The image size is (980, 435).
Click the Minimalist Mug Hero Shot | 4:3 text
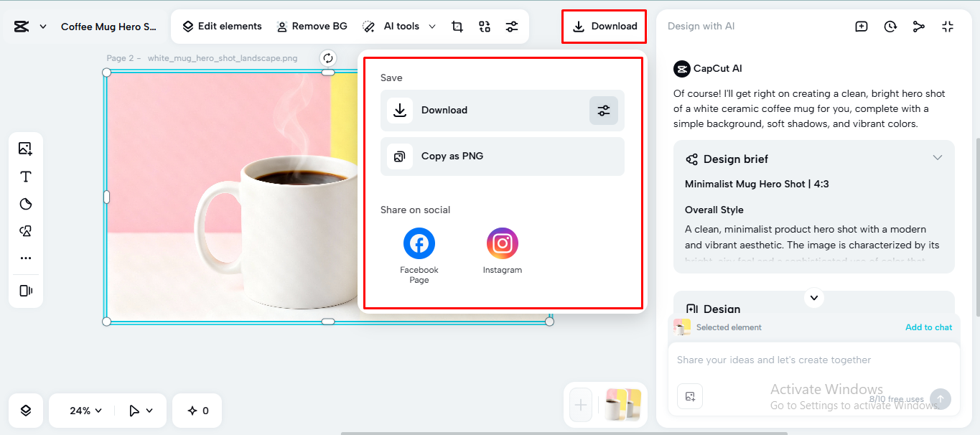tap(757, 184)
